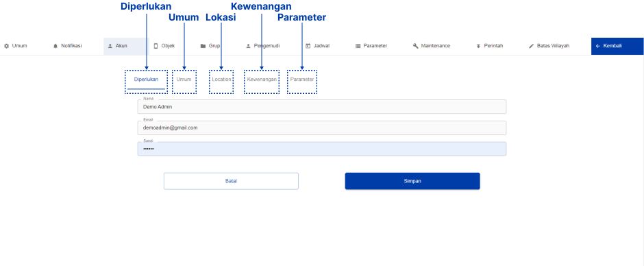This screenshot has width=644, height=266.
Task: Click the wrench icon beside Maintenance
Action: tap(415, 46)
